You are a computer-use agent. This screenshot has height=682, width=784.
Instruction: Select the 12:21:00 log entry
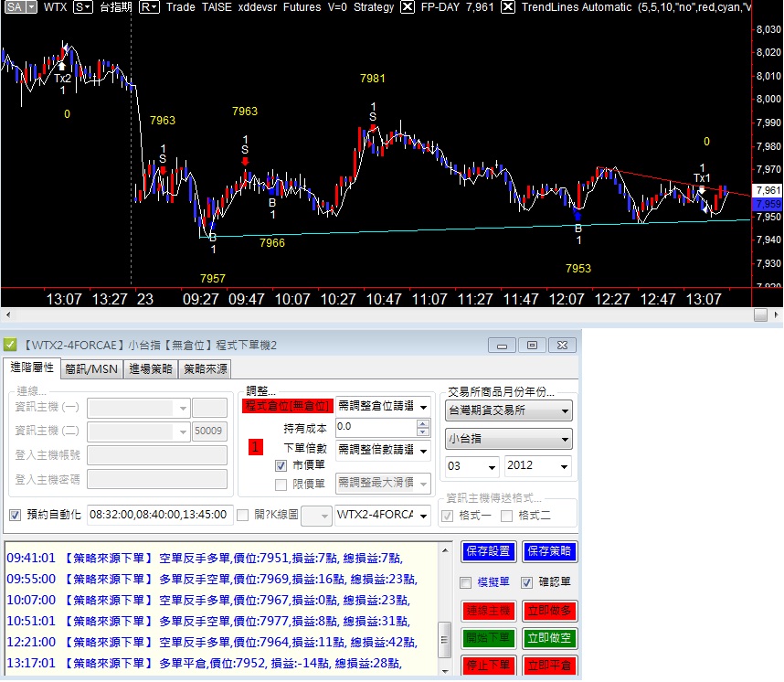coord(212,643)
